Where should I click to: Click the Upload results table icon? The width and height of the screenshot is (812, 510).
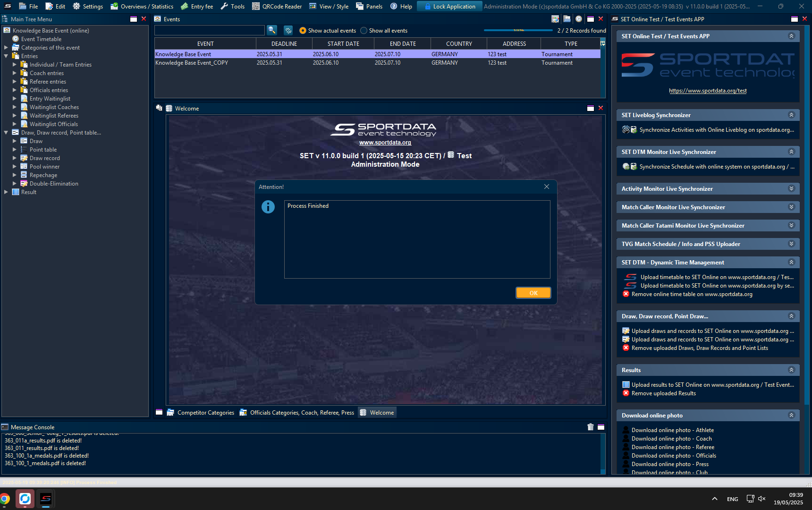(626, 384)
